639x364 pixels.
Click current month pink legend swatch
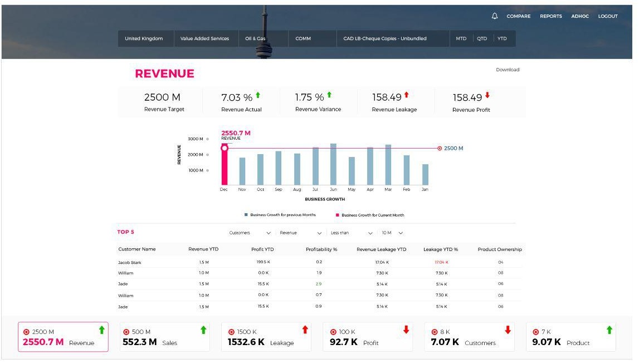point(338,215)
